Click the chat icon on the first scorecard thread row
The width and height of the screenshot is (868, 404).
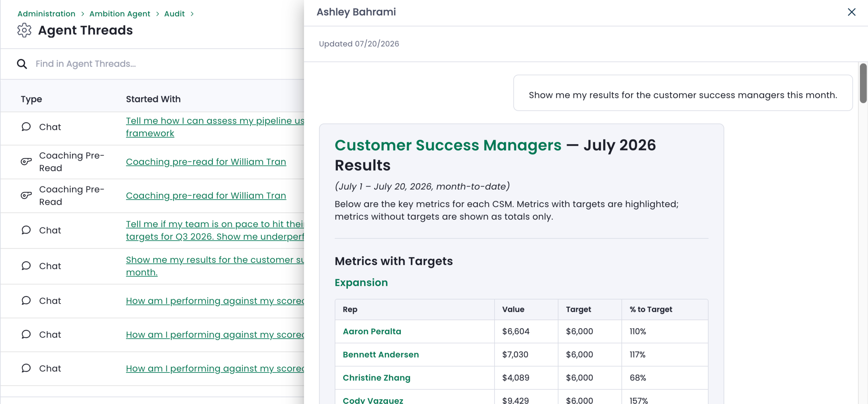[x=26, y=301]
